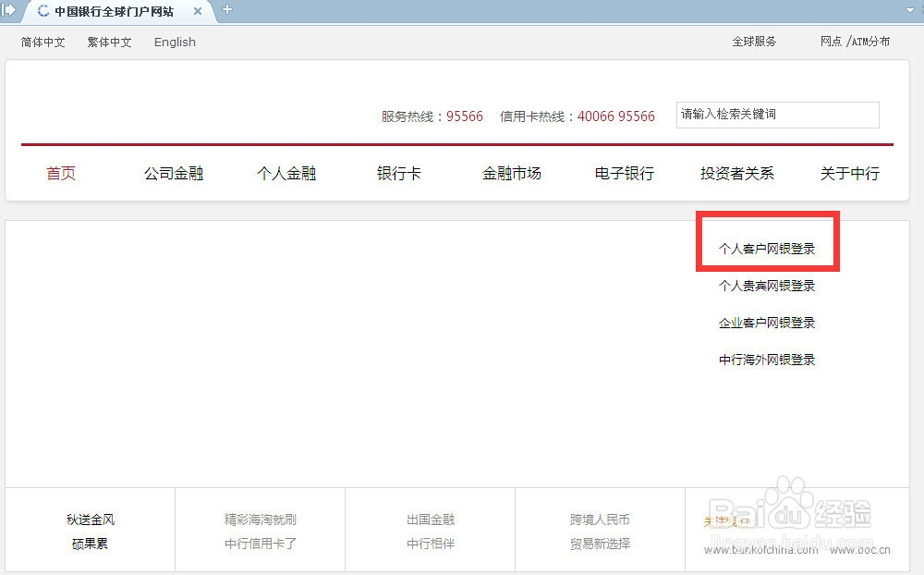The width and height of the screenshot is (924, 575).
Task: Open the tab list dropdown arrow at tab bar end
Action: coord(910,10)
